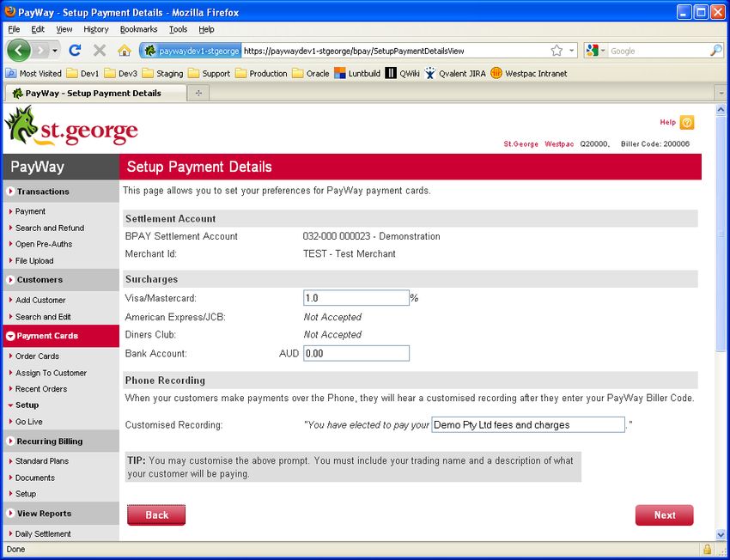Open the Daily Settlement report link
730x560 pixels.
click(x=43, y=534)
